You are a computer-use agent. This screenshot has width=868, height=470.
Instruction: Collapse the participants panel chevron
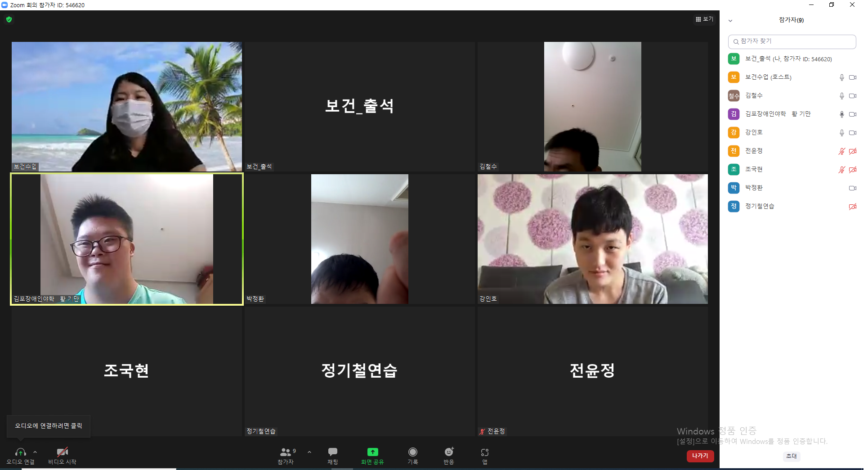(730, 21)
